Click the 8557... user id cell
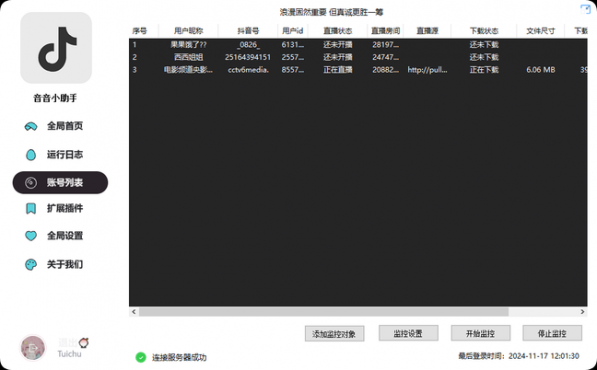Image resolution: width=597 pixels, height=370 pixels. tap(292, 70)
